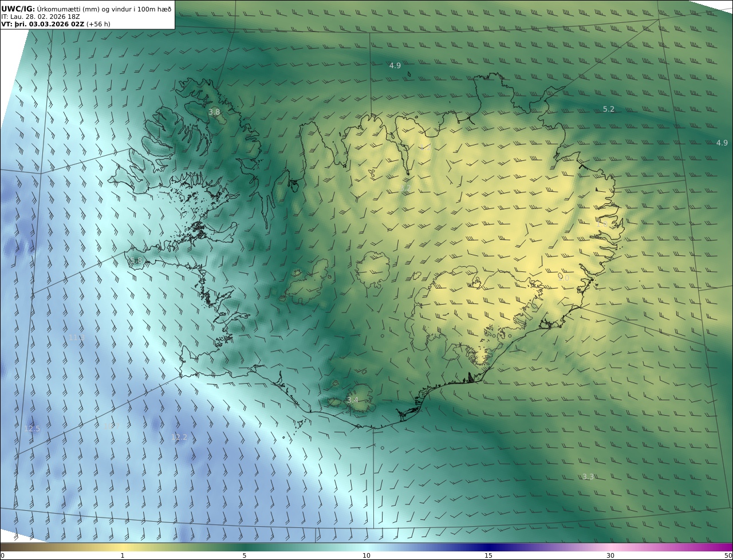Click the 1 tick label on the colorbar
This screenshot has height=560, width=733.
(123, 555)
